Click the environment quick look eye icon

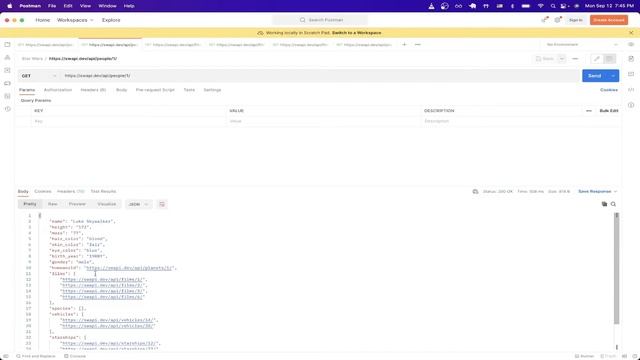(631, 44)
